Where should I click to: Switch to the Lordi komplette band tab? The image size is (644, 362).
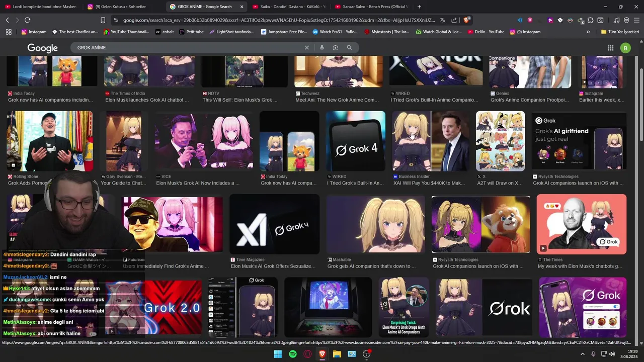tap(41, 7)
